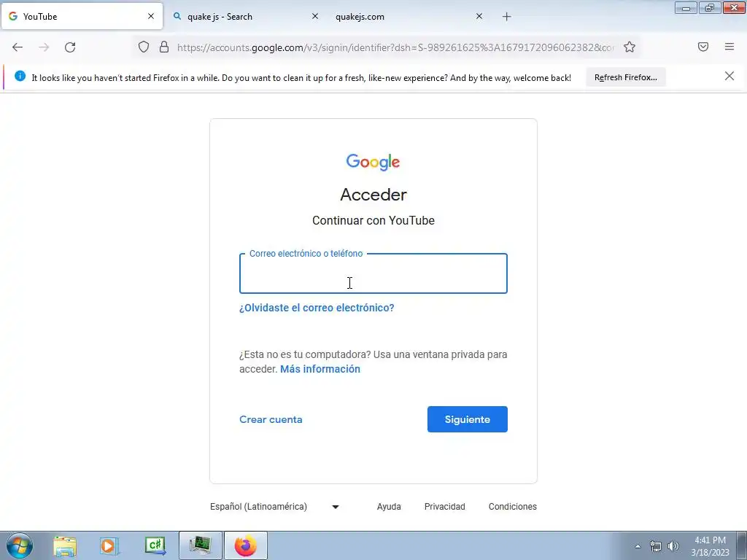Viewport: 747px width, 560px height.
Task: Click ¿Olvidaste el correo electrónico? link
Action: [x=317, y=308]
